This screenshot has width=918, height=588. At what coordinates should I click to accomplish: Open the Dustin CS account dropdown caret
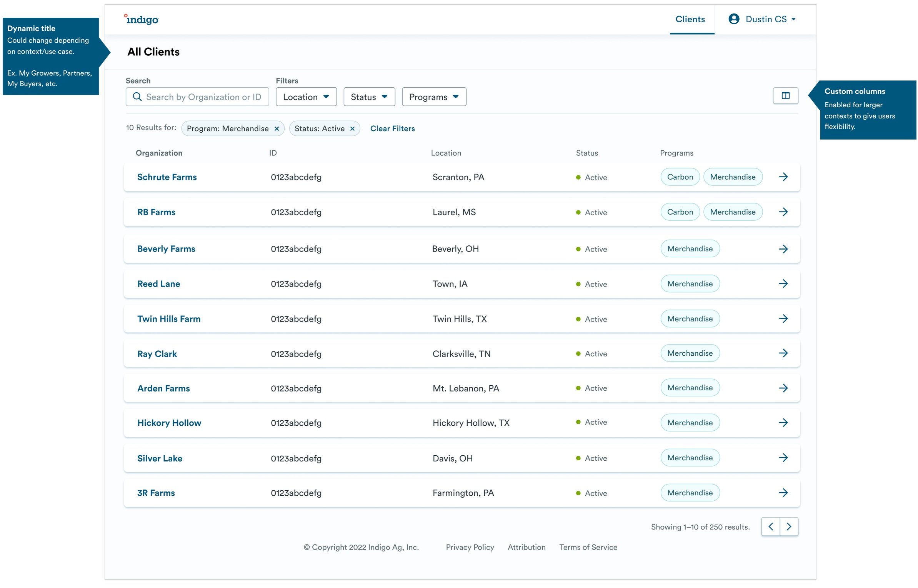click(793, 20)
